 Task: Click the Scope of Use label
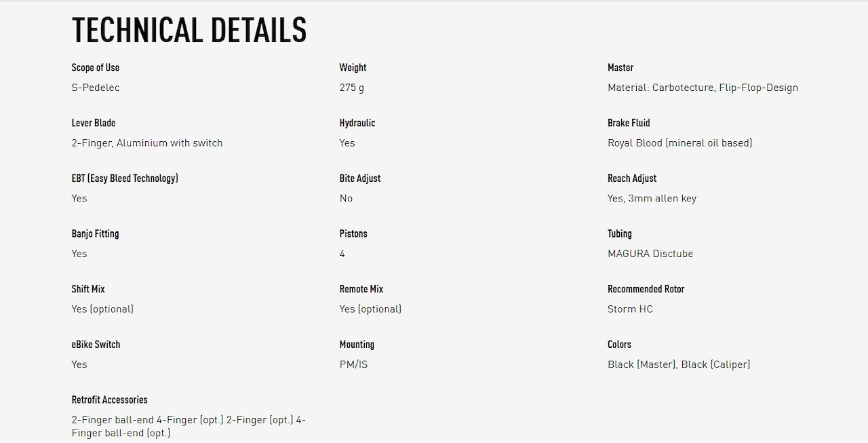pyautogui.click(x=96, y=68)
